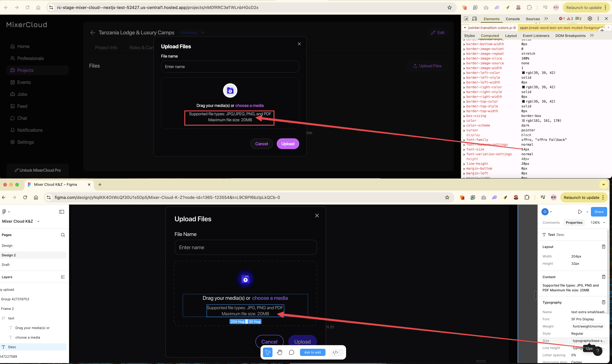Click the Figma present play icon
Screen dimensions: 612x364
click(x=580, y=212)
